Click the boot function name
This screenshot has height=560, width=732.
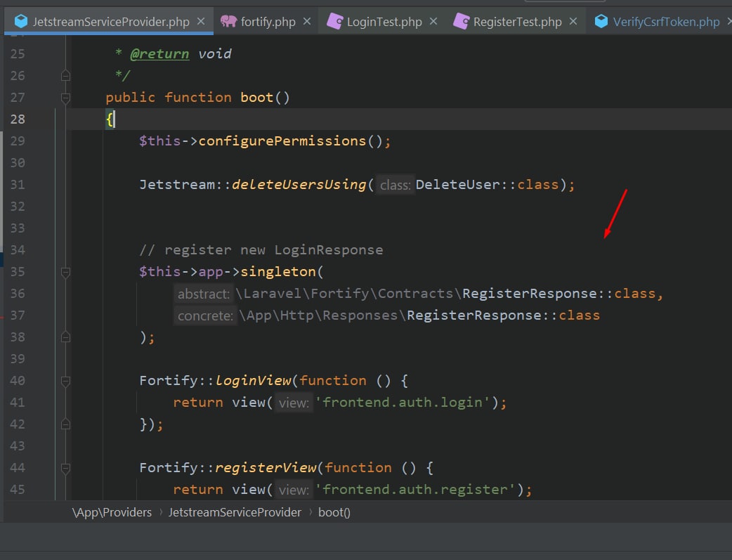[256, 97]
